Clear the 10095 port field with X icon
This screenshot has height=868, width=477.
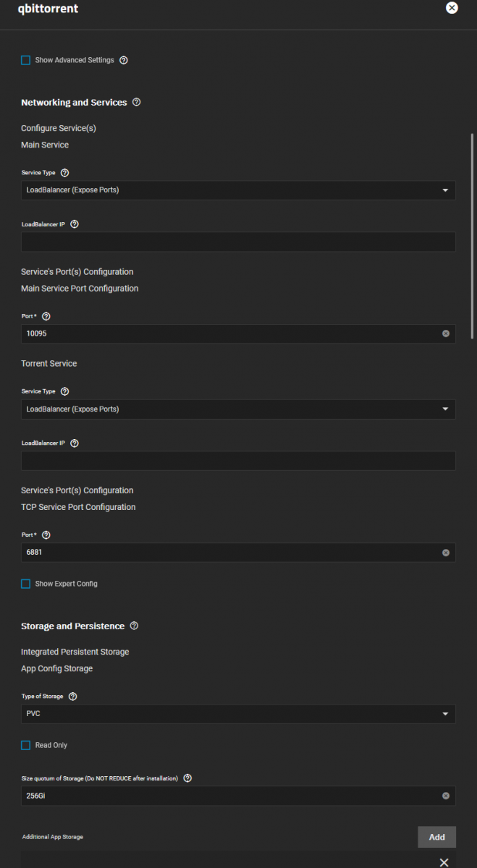(x=446, y=333)
